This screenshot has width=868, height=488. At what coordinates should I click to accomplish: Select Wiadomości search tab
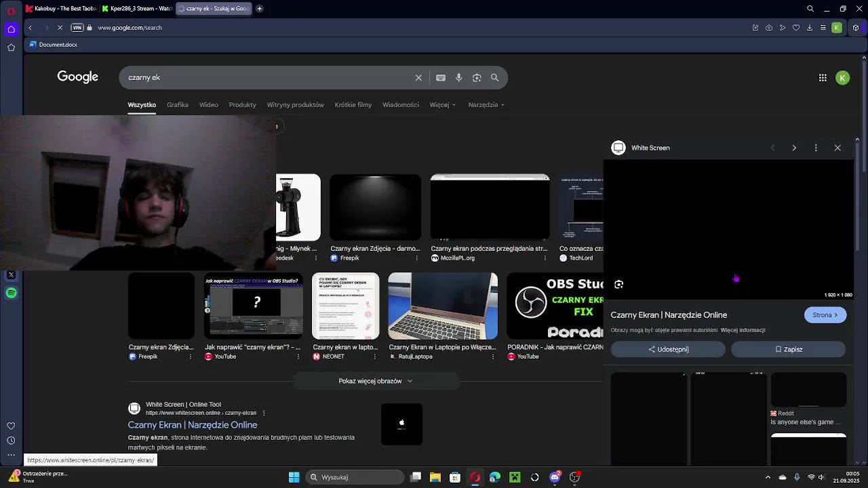coord(401,105)
